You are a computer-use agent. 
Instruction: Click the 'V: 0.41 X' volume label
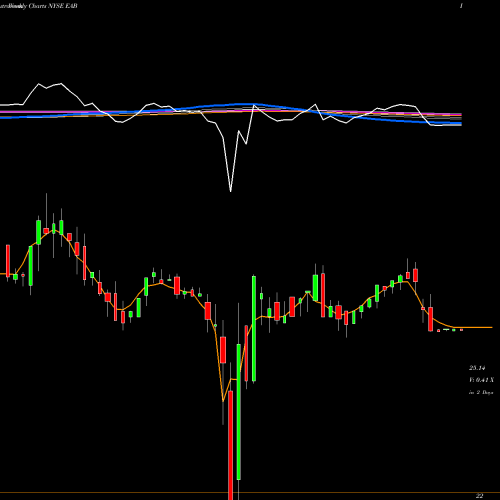point(481,380)
